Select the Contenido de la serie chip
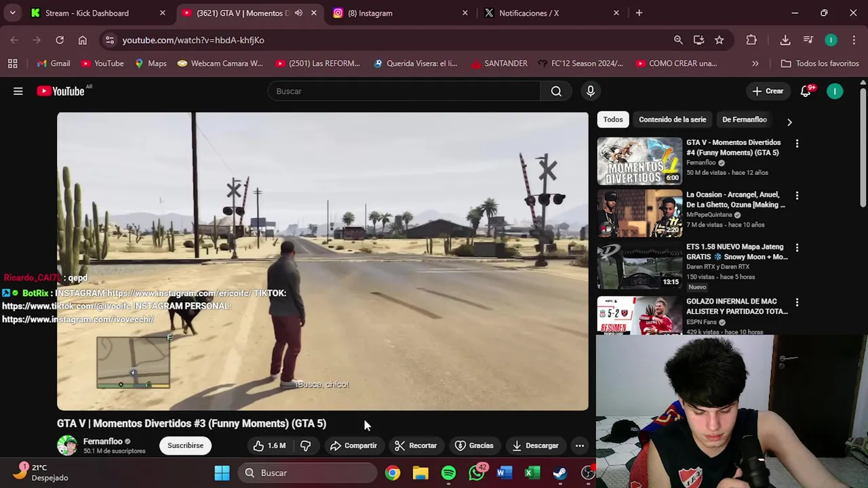The height and width of the screenshot is (488, 868). click(x=672, y=119)
